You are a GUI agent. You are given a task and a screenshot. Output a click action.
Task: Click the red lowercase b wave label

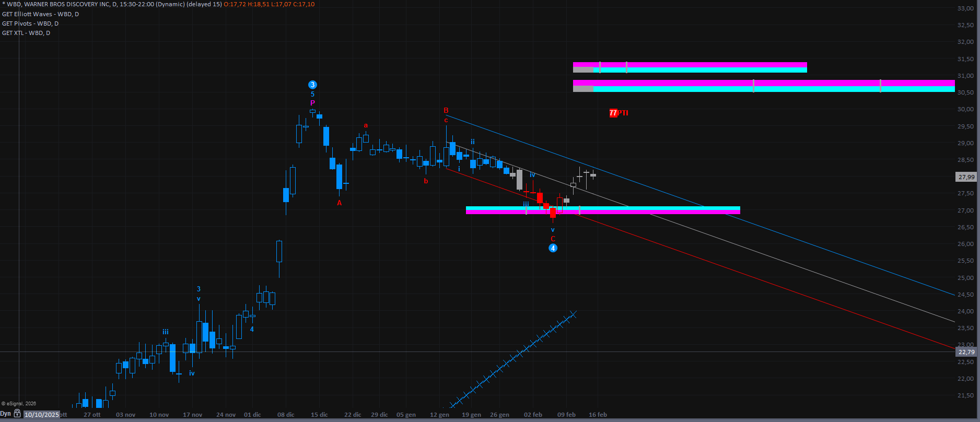426,181
